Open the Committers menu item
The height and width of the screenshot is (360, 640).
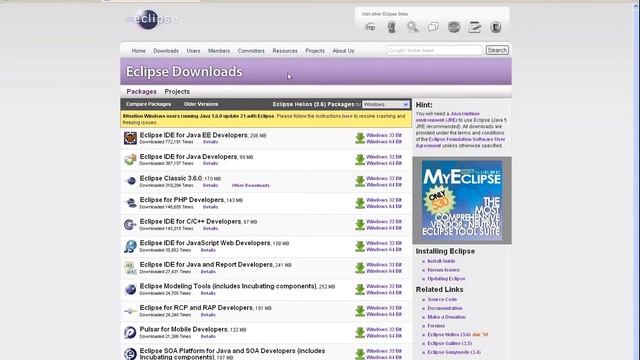[251, 51]
